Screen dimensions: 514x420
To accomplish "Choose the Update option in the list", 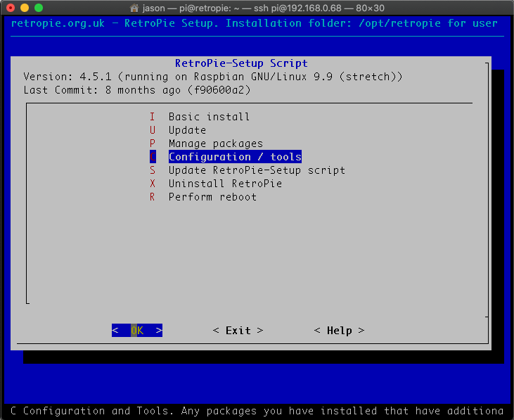I will point(187,130).
